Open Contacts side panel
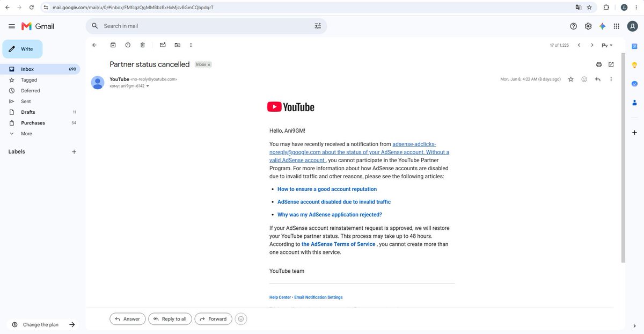Screen dimensions: 644x334 634,103
